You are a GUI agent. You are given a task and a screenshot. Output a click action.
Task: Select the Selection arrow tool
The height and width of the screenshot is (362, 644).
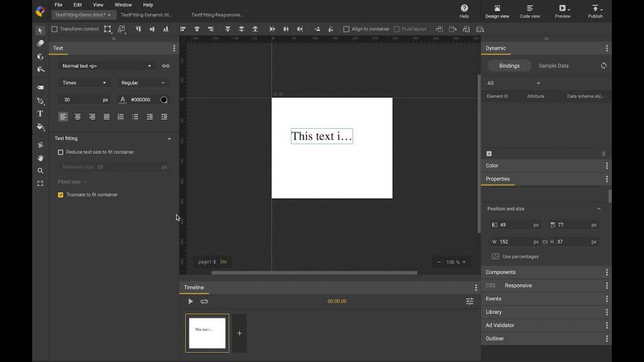coord(40,31)
